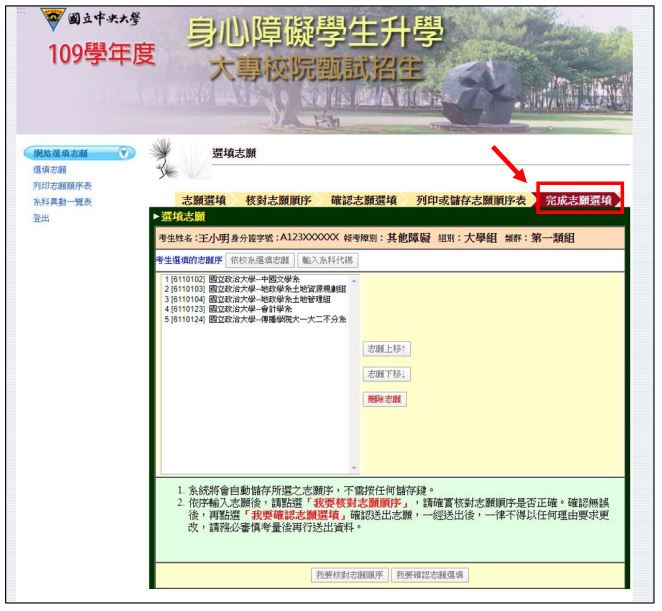Switch to the 確認志願選填 step tab
The width and height of the screenshot is (662, 611).
(364, 200)
